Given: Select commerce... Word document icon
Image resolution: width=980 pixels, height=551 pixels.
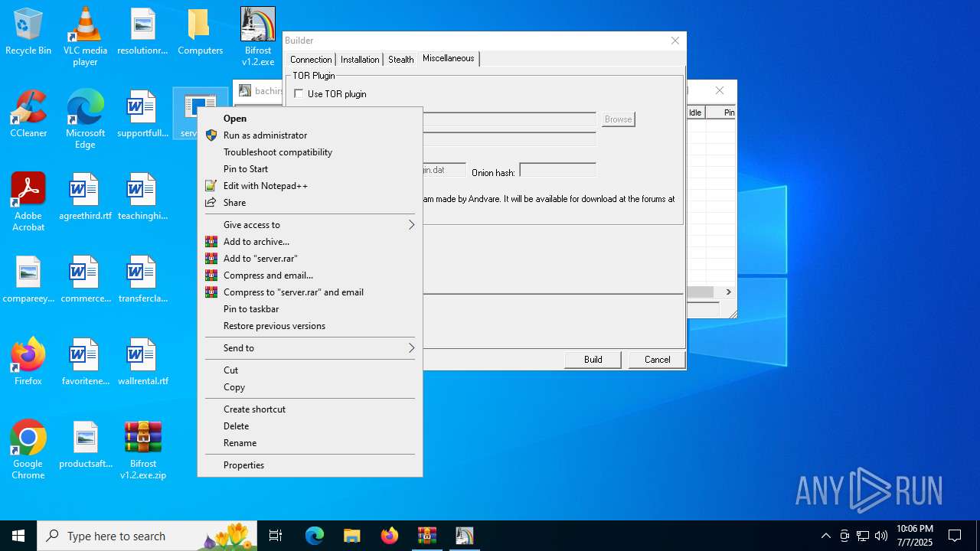Looking at the screenshot, I should [x=85, y=280].
